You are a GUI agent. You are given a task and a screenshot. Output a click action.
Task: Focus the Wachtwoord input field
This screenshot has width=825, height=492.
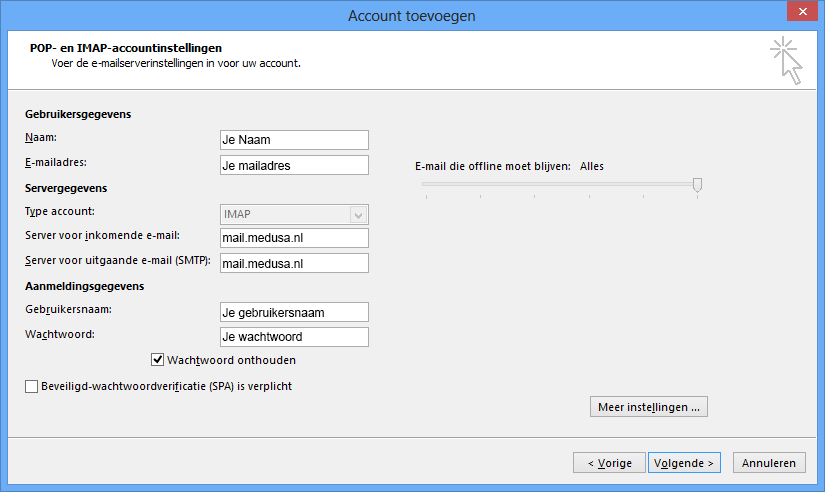click(294, 337)
